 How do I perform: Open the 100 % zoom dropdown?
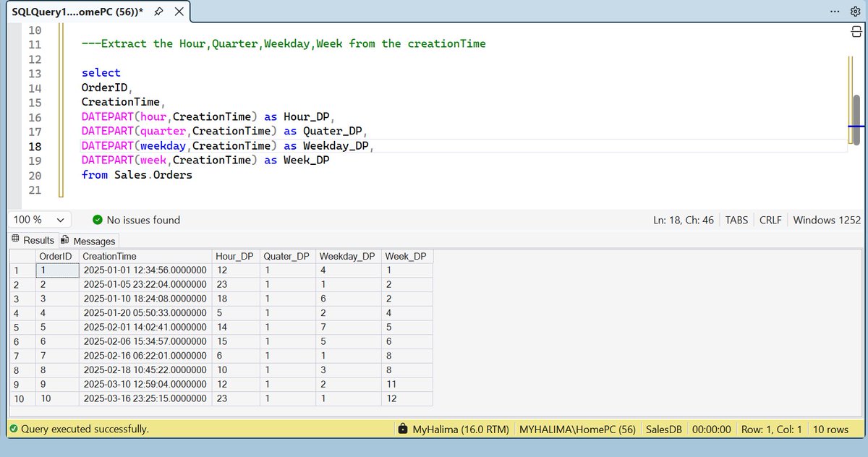tap(40, 220)
